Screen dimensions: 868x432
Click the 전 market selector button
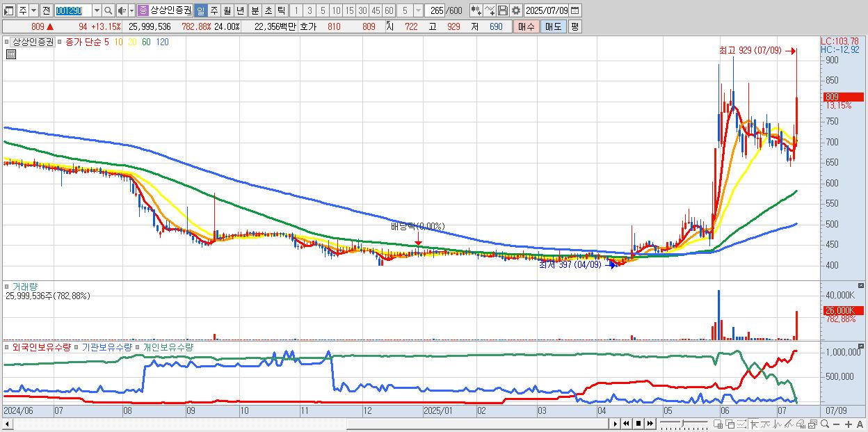click(x=46, y=10)
